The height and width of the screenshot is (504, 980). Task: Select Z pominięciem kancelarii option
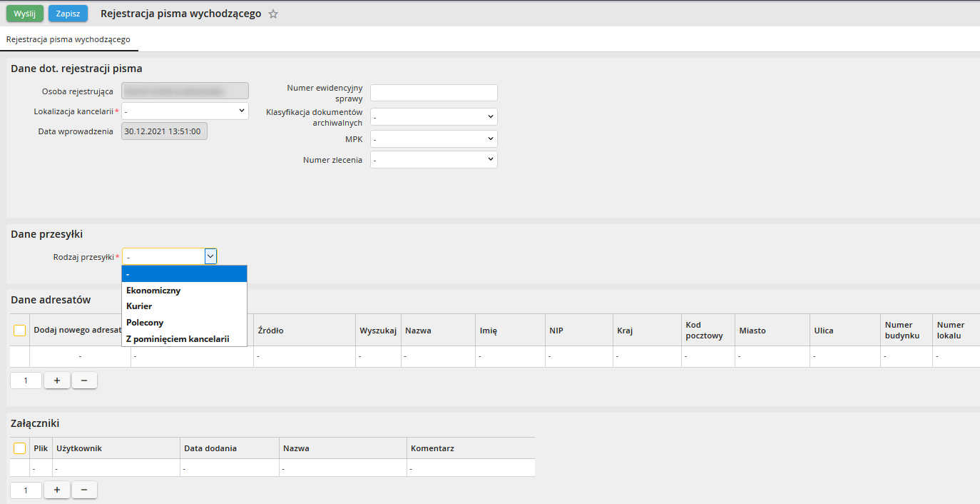[184, 338]
